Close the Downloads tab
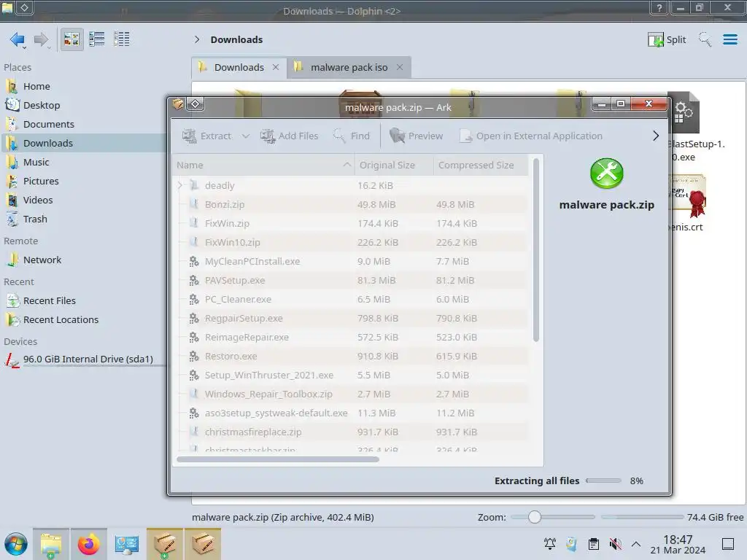This screenshot has width=747, height=560. pyautogui.click(x=275, y=68)
